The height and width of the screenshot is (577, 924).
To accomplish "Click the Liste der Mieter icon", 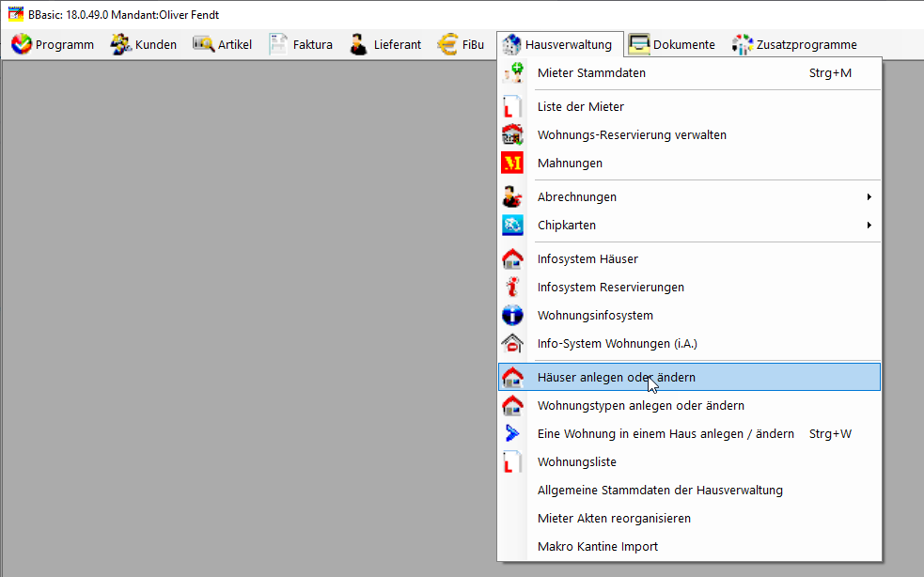I will [x=512, y=107].
